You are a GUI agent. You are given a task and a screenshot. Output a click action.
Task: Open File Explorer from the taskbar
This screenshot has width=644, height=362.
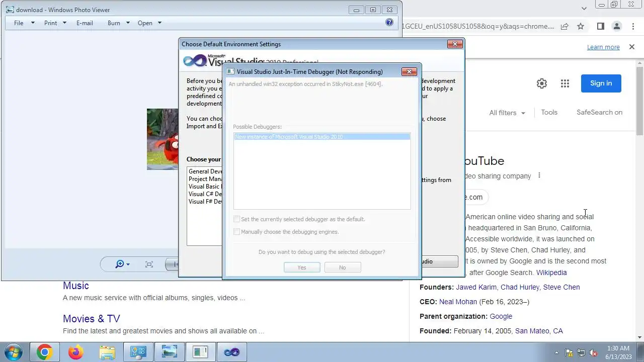(x=107, y=352)
